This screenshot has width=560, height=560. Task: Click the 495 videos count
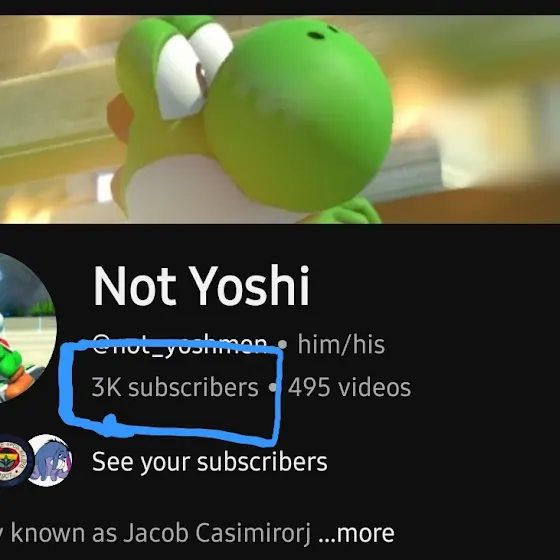350,388
